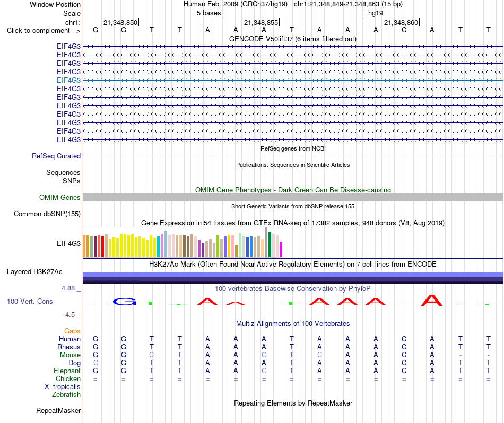Click the chr1: ruler label
The width and height of the screenshot is (504, 423).
(73, 22)
